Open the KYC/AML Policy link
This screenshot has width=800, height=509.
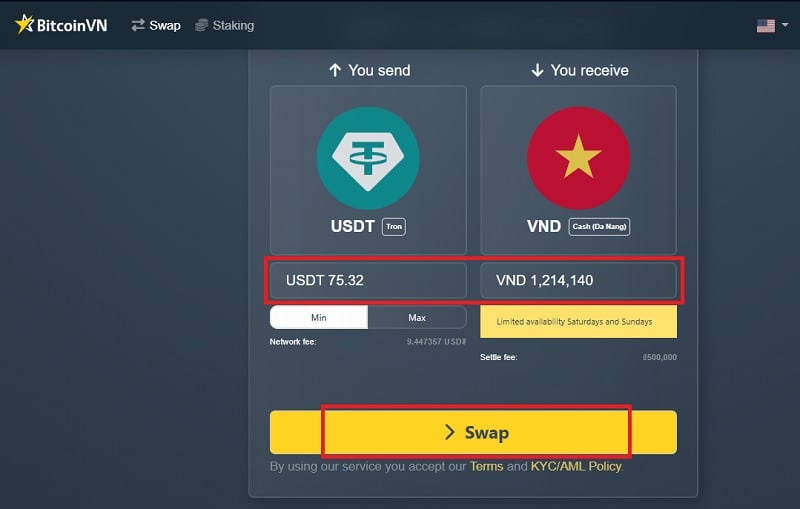(x=576, y=467)
